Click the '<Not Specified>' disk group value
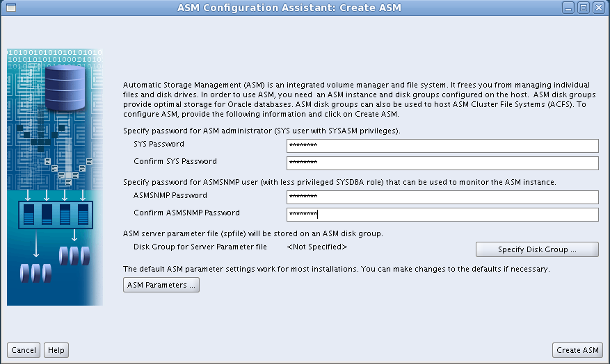 [x=316, y=247]
